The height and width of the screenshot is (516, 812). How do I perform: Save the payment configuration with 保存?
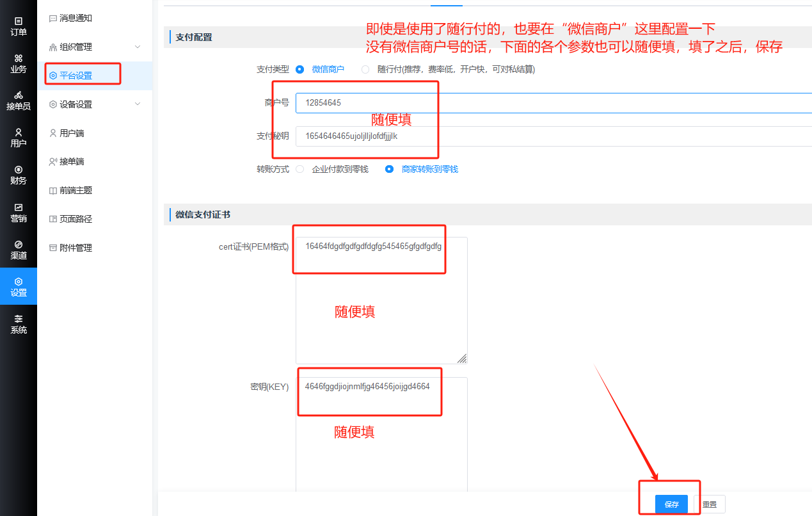tap(671, 504)
